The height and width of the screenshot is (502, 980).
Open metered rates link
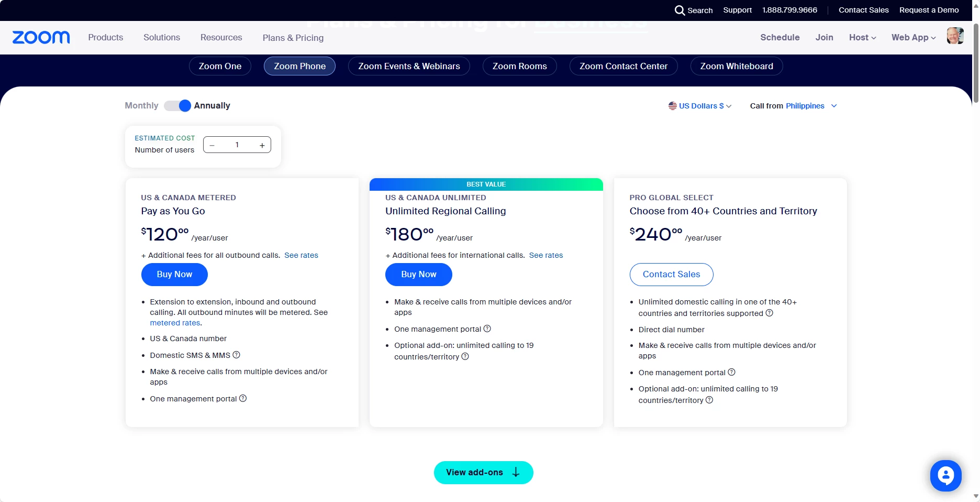[x=175, y=323]
